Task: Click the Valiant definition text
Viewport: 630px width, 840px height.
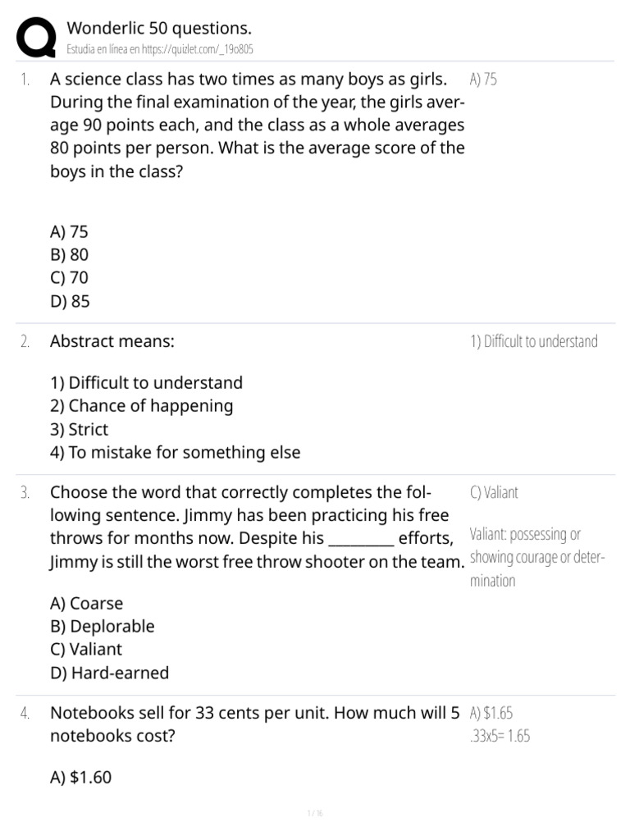Action: pyautogui.click(x=537, y=558)
